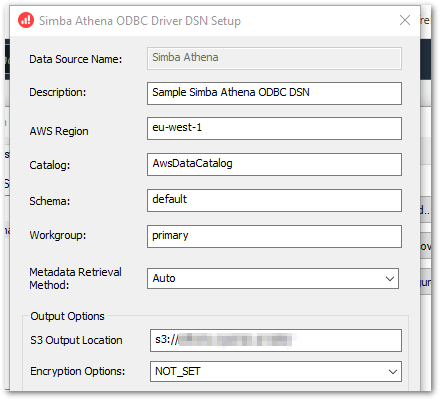Click the 'Description:' label
The image size is (440, 400).
point(58,92)
